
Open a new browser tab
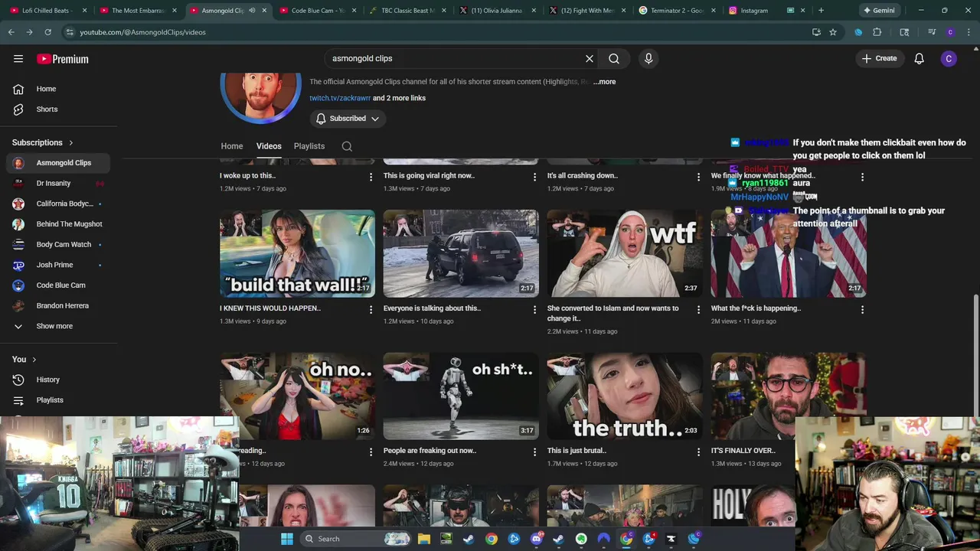(x=821, y=11)
